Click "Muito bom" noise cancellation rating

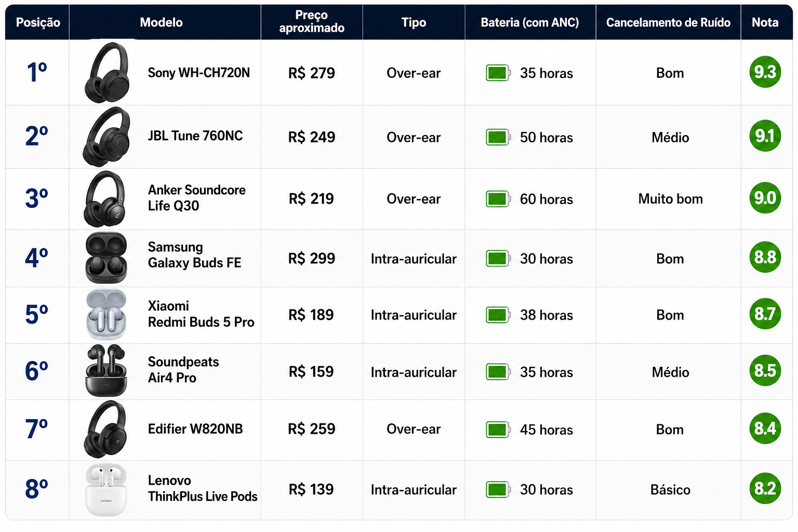[x=670, y=199]
